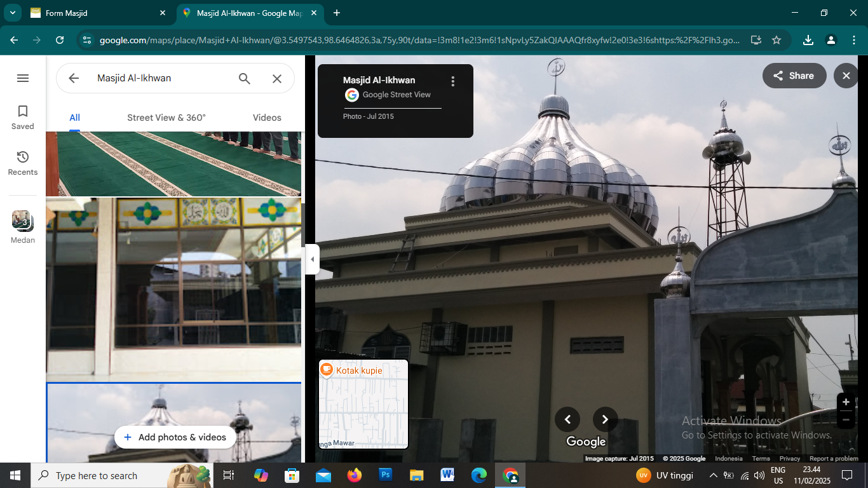The image size is (868, 488).
Task: Collapse the side panel
Action: [312, 259]
